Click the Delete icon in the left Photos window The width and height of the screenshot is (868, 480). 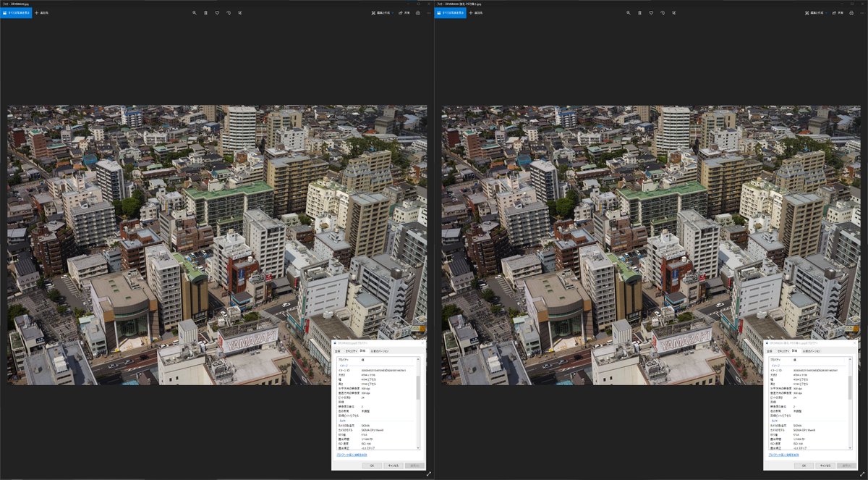[206, 12]
